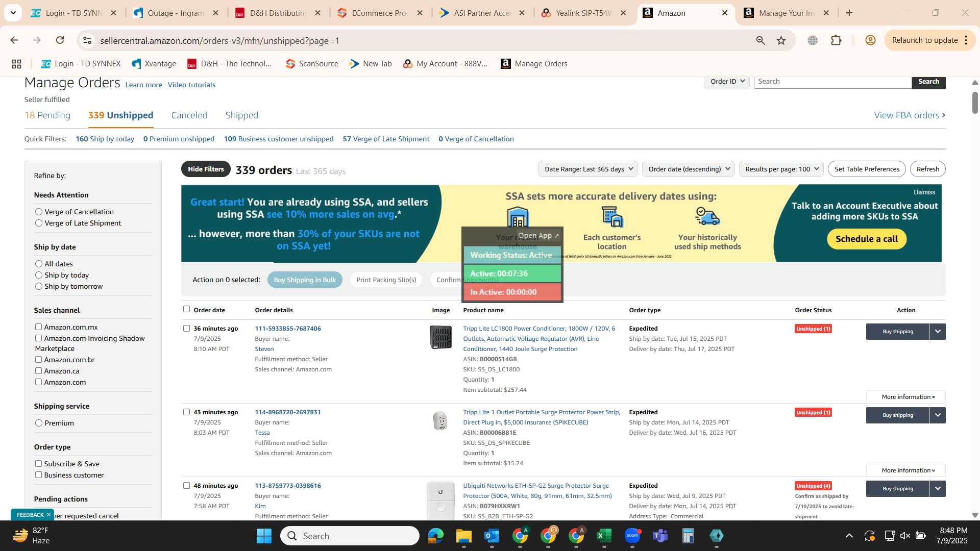
Task: Click the order Search input field
Action: pos(832,82)
